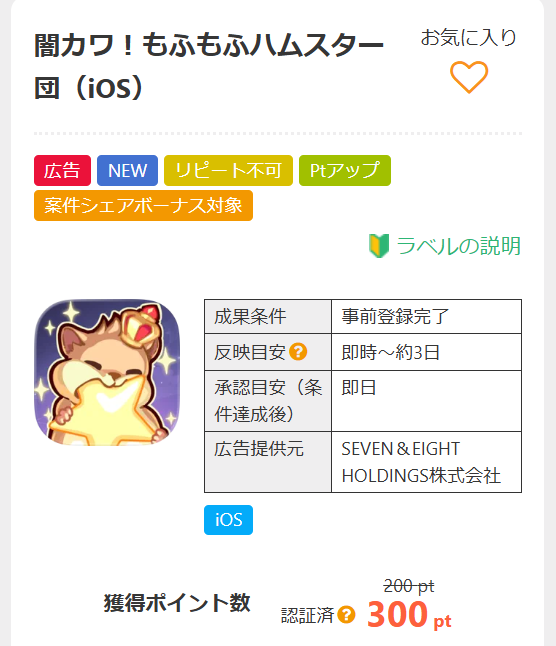Click the 300 pt point value

click(x=409, y=614)
